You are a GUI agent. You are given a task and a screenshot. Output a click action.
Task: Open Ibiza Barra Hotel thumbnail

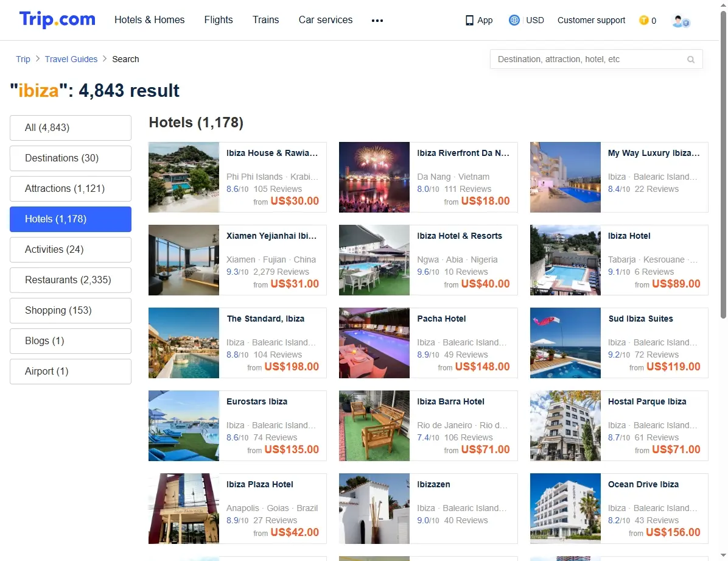374,426
